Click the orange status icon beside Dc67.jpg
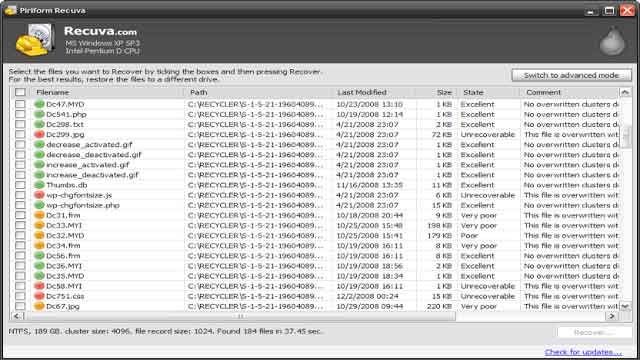This screenshot has width=640, height=360. coord(39,306)
